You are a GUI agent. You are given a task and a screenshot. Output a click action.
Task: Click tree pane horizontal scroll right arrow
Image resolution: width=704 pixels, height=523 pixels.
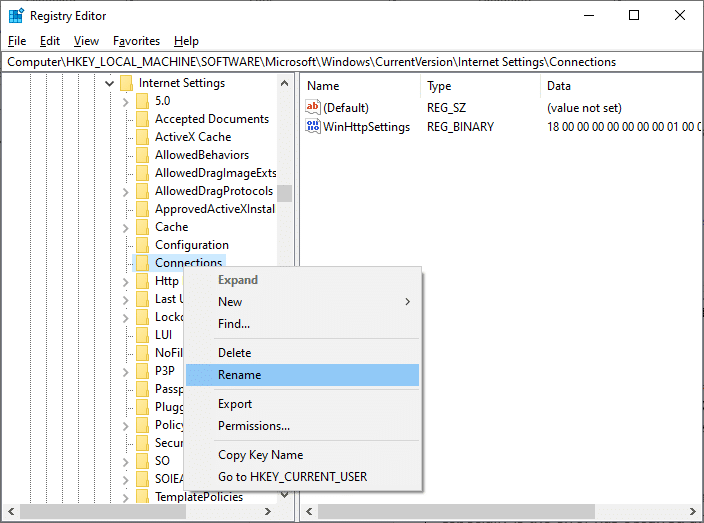[268, 511]
